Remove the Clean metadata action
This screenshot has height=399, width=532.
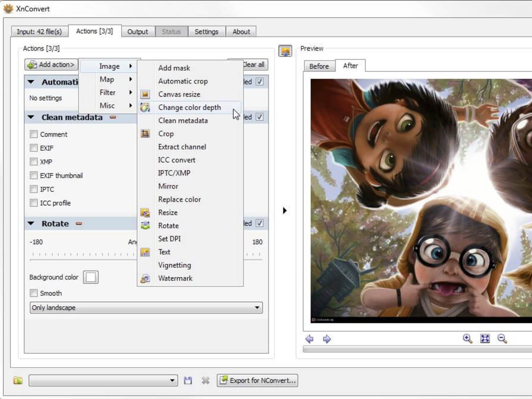click(x=113, y=117)
